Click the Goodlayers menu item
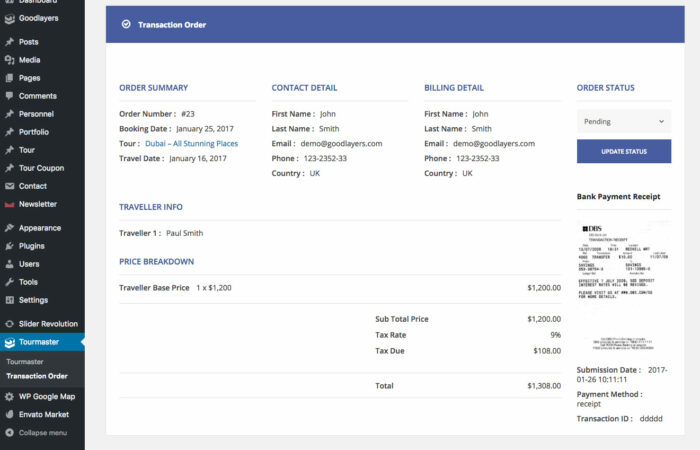Image resolution: width=700 pixels, height=450 pixels. tap(40, 18)
